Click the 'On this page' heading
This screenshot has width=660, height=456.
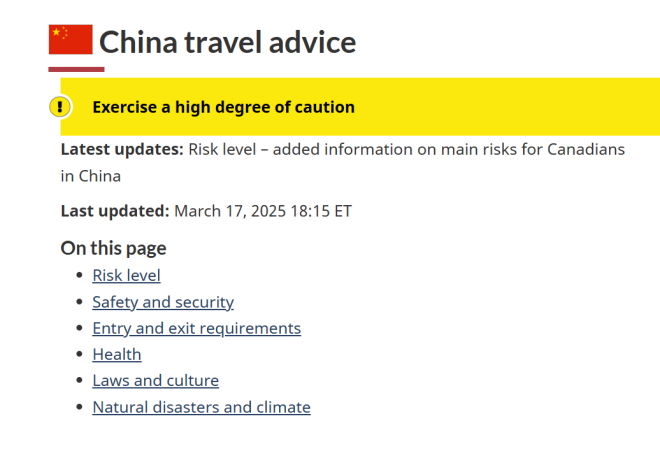tap(113, 248)
